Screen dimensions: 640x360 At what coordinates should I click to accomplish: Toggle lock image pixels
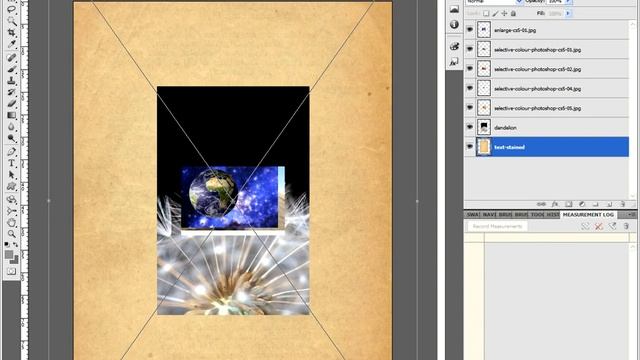coord(495,13)
